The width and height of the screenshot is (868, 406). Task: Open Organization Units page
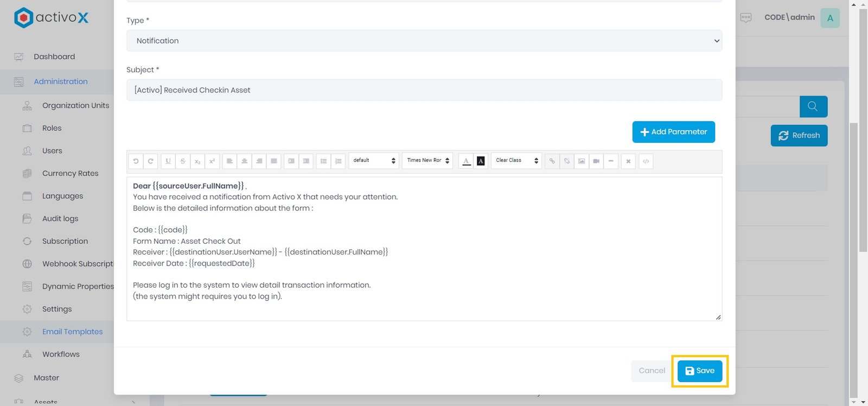(75, 105)
